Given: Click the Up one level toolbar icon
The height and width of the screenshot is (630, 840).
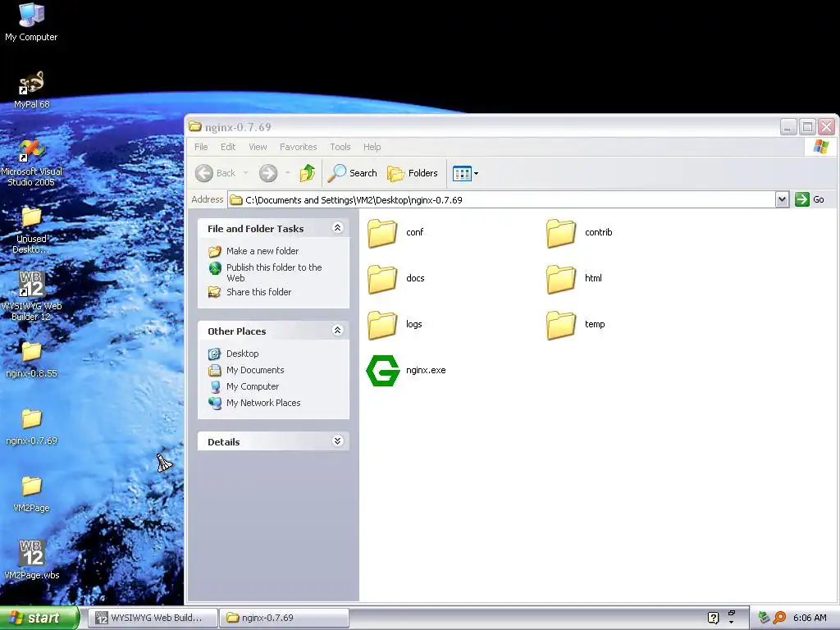Looking at the screenshot, I should (308, 173).
